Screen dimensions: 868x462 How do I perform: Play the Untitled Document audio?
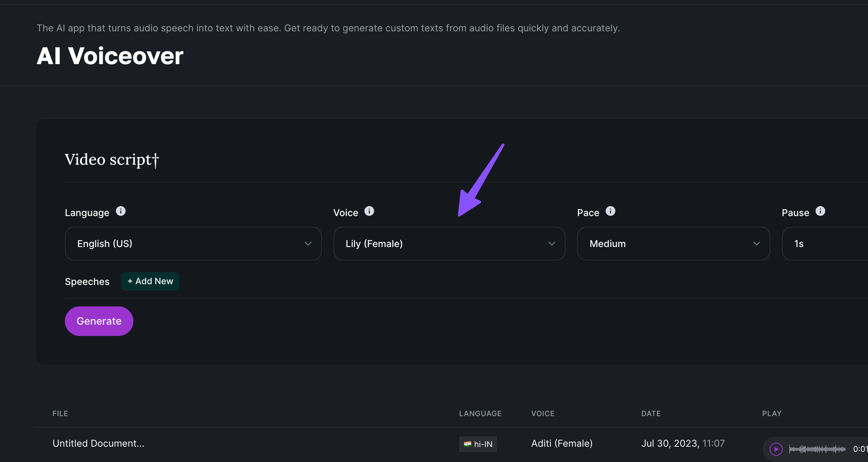click(776, 449)
